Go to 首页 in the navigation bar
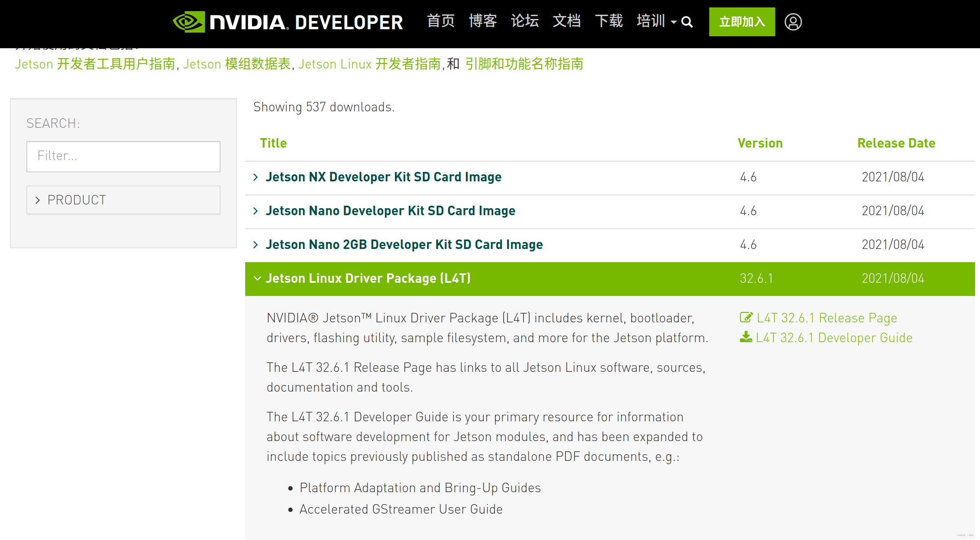980x540 pixels. pyautogui.click(x=441, y=21)
